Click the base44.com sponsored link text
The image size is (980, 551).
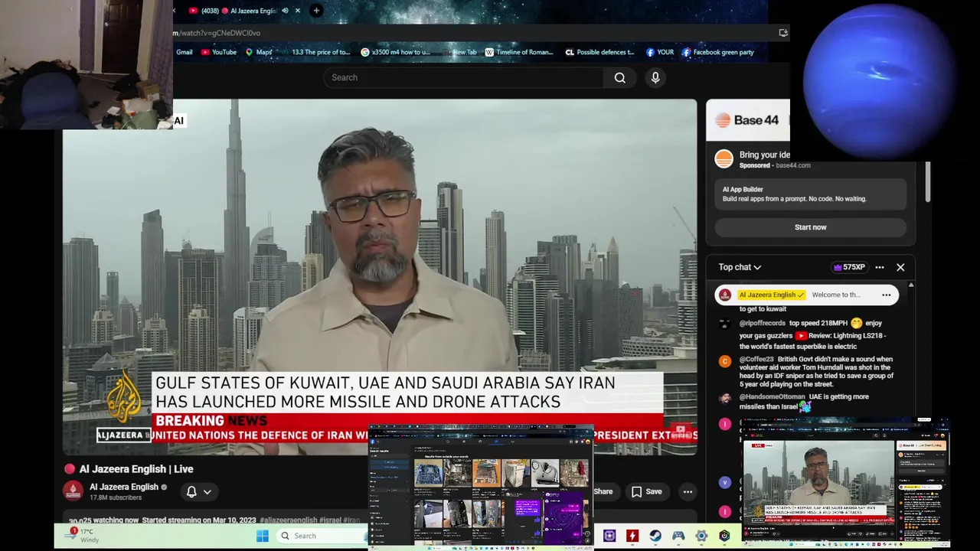(x=792, y=165)
